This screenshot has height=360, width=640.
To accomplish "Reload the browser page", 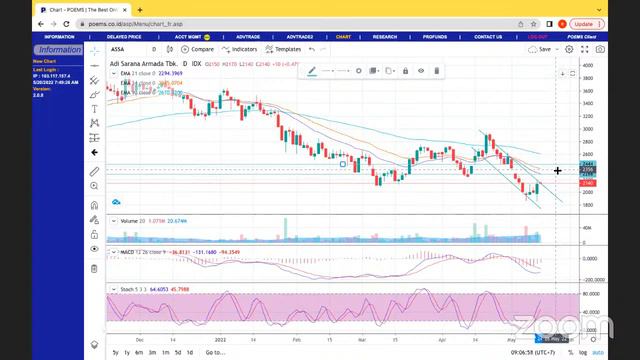I will [66, 24].
